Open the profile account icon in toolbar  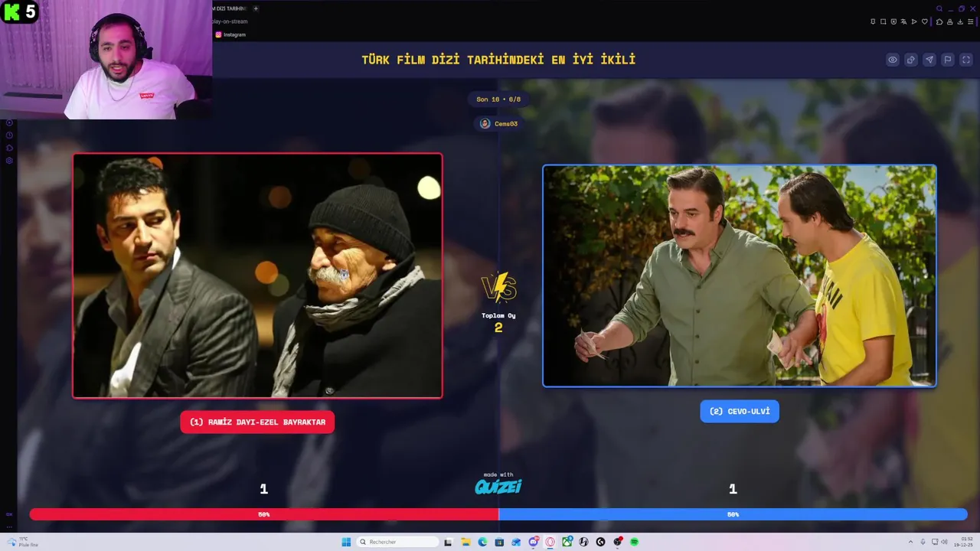[950, 21]
